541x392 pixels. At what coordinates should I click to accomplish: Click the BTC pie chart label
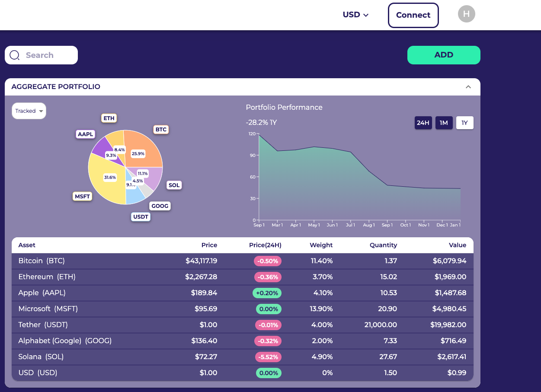[x=161, y=129]
